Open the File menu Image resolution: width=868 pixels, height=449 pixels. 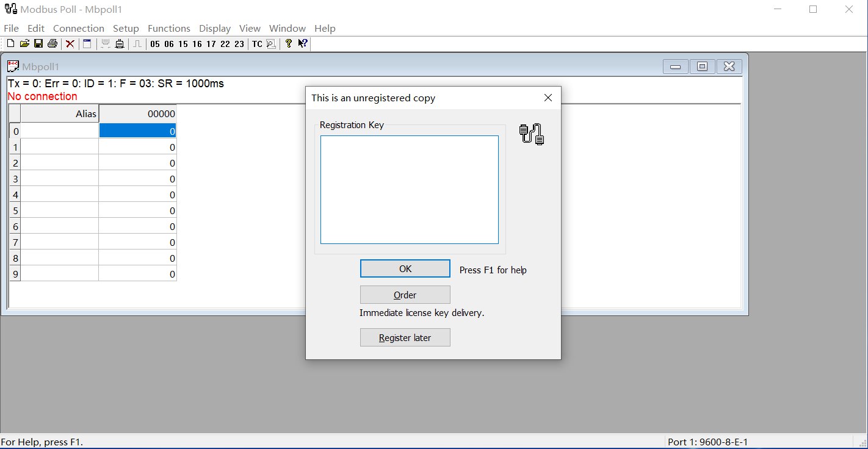11,28
